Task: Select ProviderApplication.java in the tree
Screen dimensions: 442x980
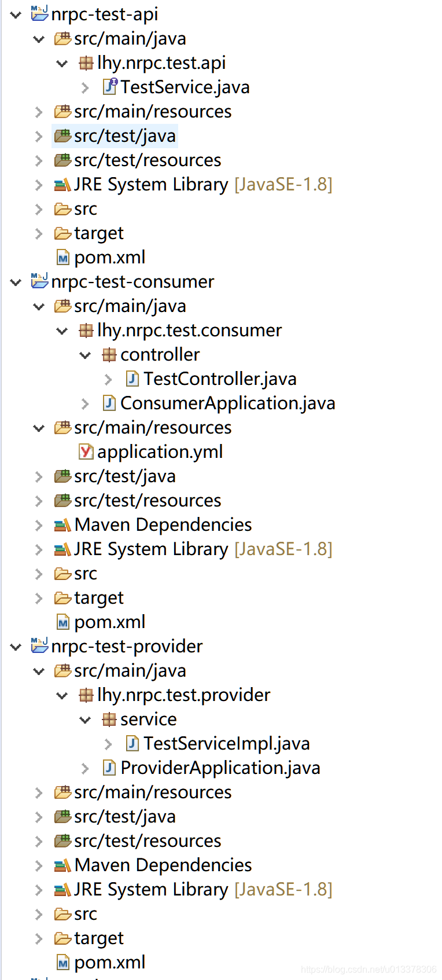Action: (220, 768)
